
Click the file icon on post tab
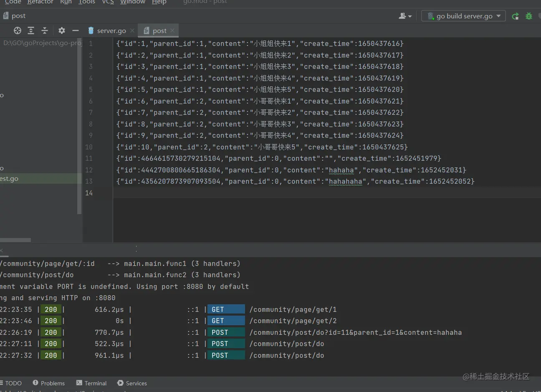pyautogui.click(x=147, y=30)
